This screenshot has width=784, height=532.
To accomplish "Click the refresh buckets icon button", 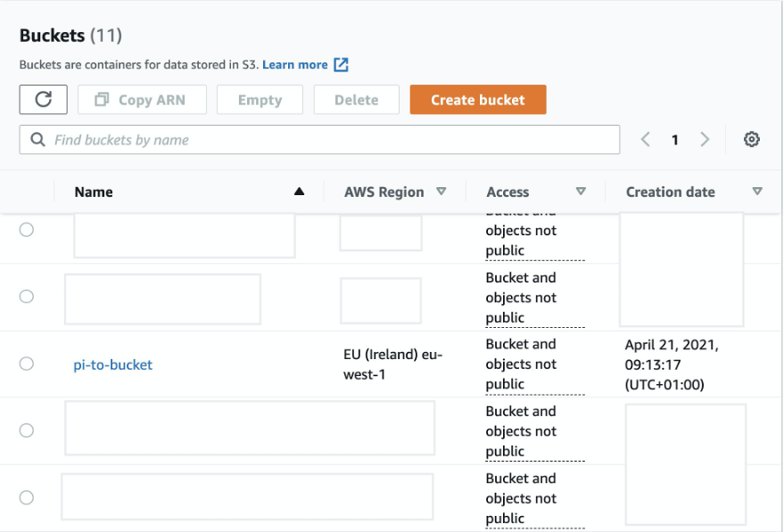I will click(x=43, y=100).
